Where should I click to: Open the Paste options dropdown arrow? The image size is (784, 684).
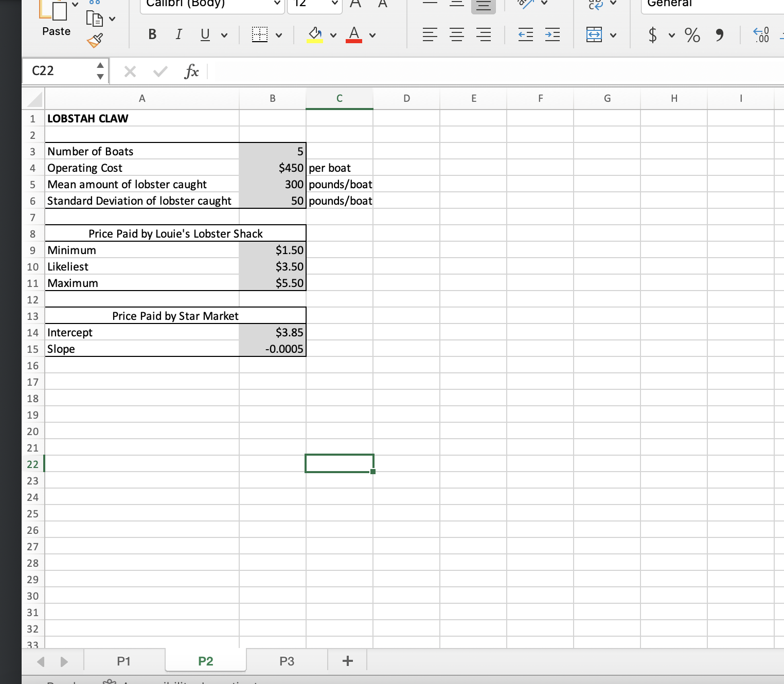click(76, 5)
